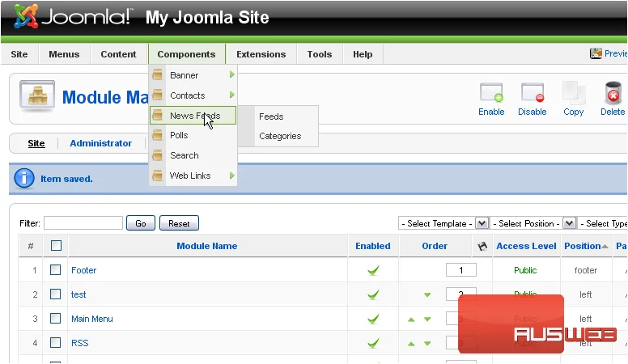Toggle enabled checkmark for Footer module
The height and width of the screenshot is (364, 628).
click(373, 271)
